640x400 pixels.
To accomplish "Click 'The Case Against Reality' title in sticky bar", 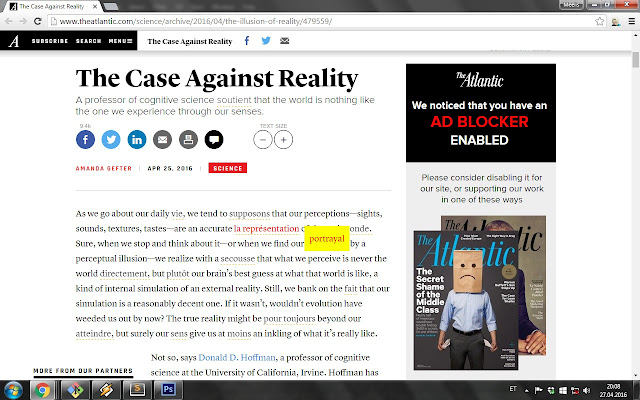I will coord(190,41).
